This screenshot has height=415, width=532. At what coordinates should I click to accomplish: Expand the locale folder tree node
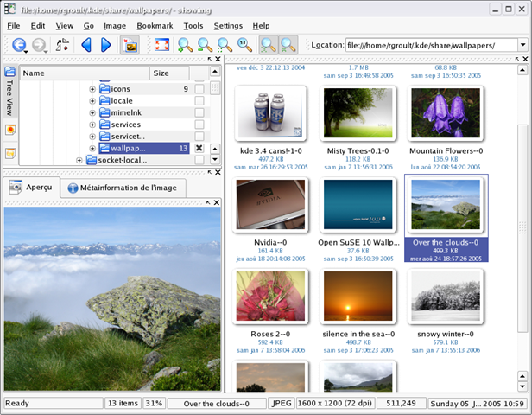click(92, 101)
